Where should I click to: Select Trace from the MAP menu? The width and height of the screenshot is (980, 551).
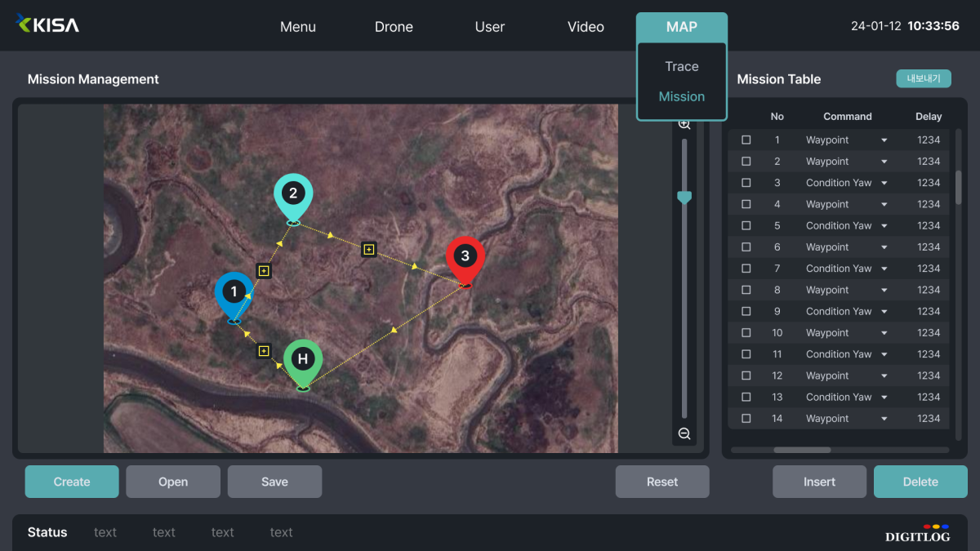(x=681, y=67)
